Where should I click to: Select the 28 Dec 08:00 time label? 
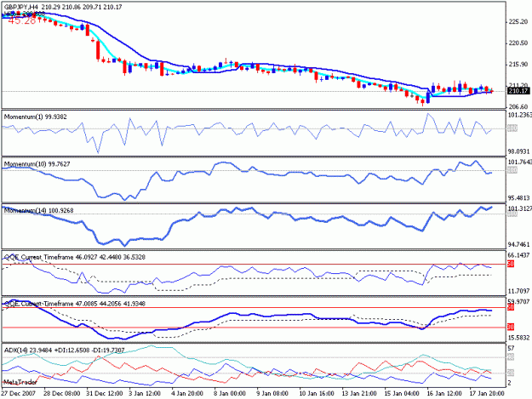click(x=62, y=394)
